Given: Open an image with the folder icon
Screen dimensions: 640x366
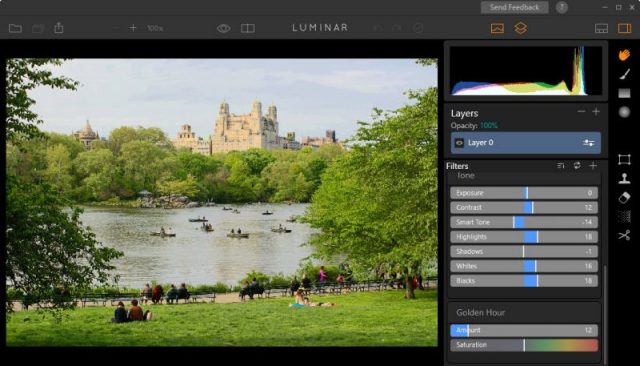Looking at the screenshot, I should (15, 28).
